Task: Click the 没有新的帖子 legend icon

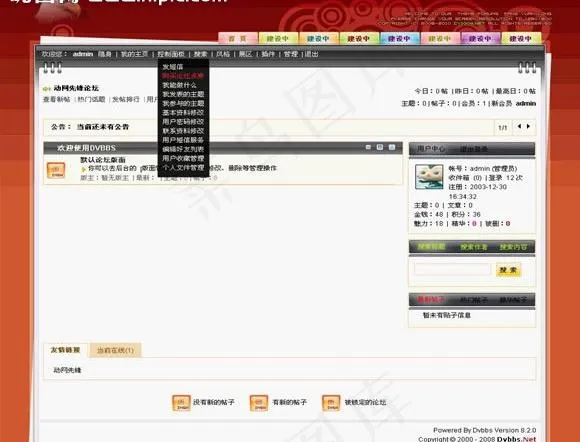Action: click(x=181, y=403)
